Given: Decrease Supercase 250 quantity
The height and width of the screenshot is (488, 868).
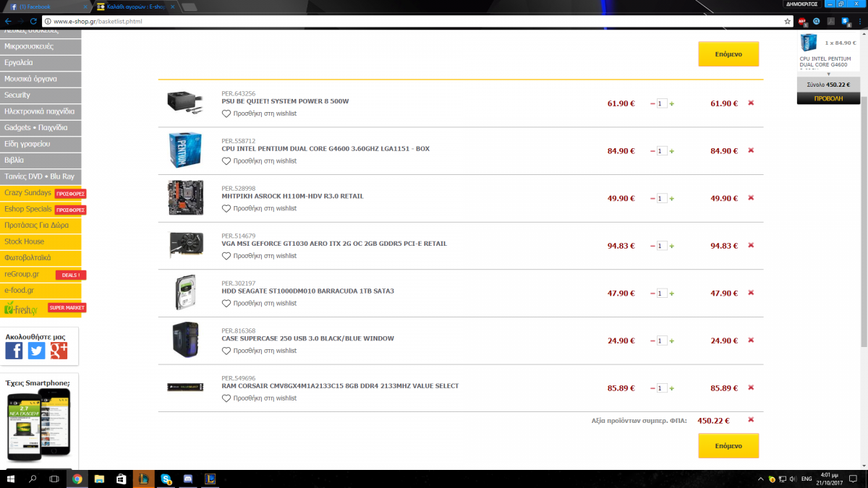Looking at the screenshot, I should pyautogui.click(x=652, y=341).
